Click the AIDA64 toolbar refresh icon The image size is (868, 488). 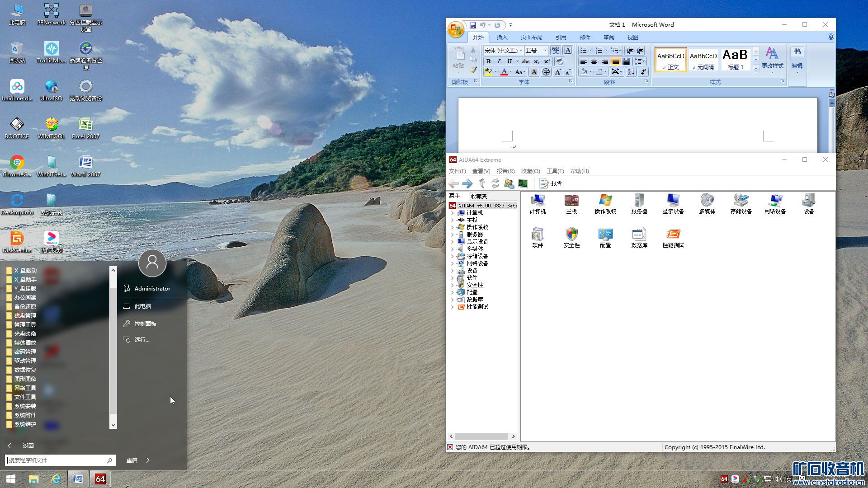495,183
